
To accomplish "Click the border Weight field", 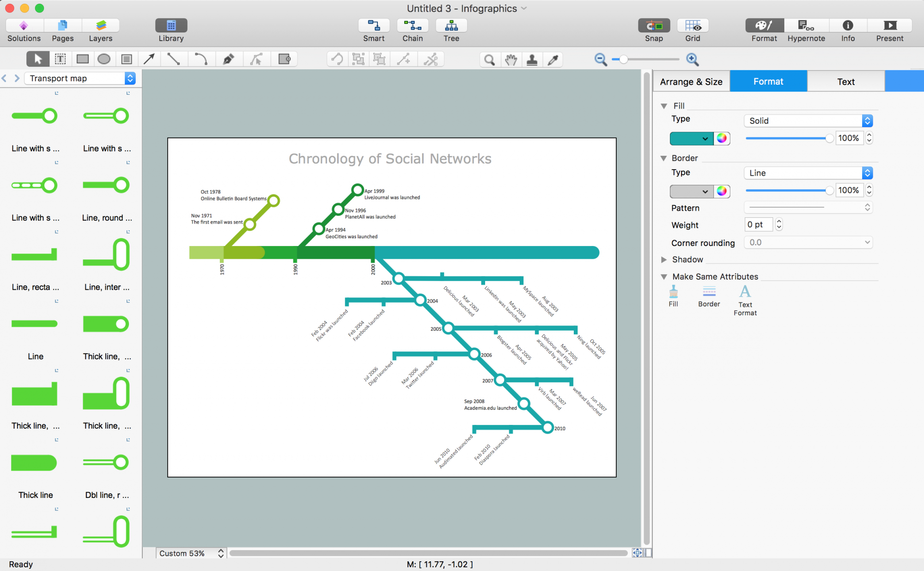I will tap(759, 225).
